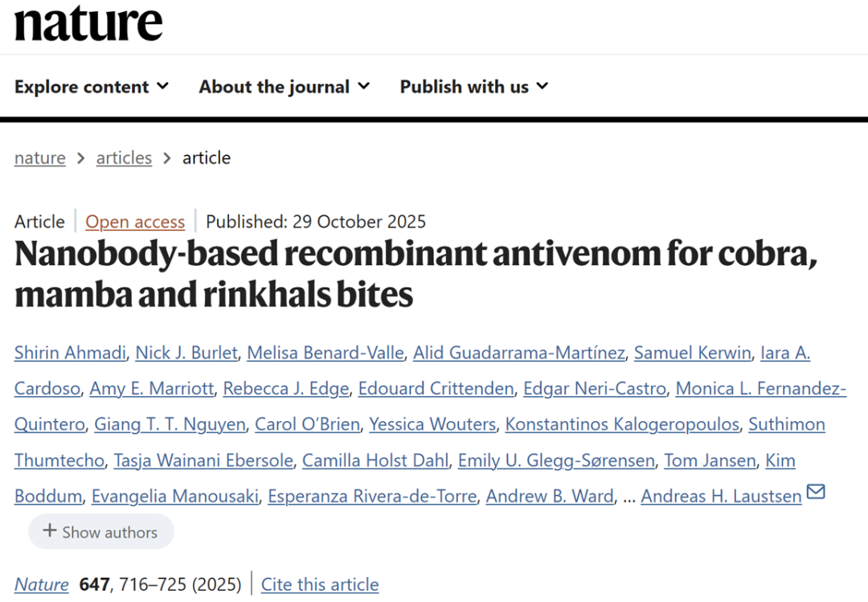
Task: Click the corresponding author envelope icon
Action: 816,492
